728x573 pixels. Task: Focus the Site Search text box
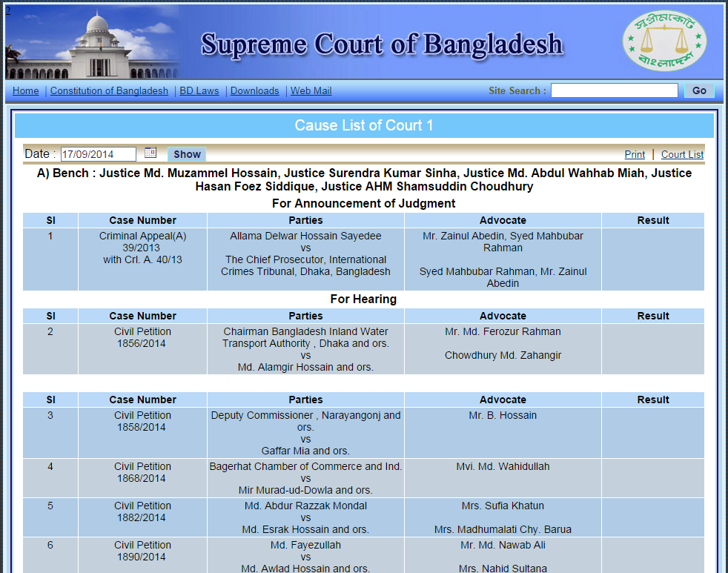pos(615,90)
